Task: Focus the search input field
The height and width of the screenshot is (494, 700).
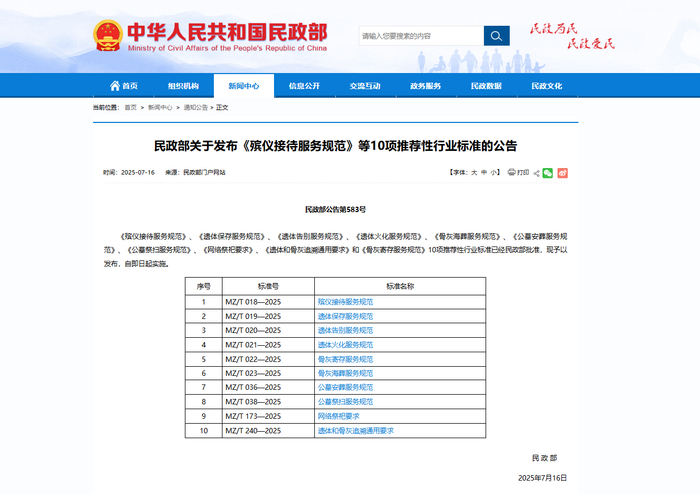Action: pos(421,36)
